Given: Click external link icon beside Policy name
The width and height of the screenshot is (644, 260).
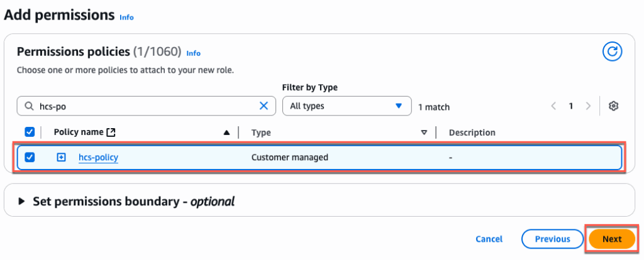Looking at the screenshot, I should click(111, 133).
